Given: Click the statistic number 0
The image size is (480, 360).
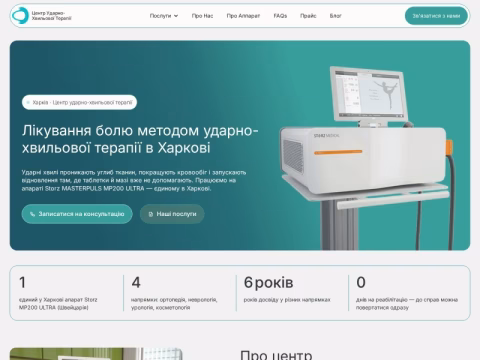Looking at the screenshot, I should click(x=361, y=283).
